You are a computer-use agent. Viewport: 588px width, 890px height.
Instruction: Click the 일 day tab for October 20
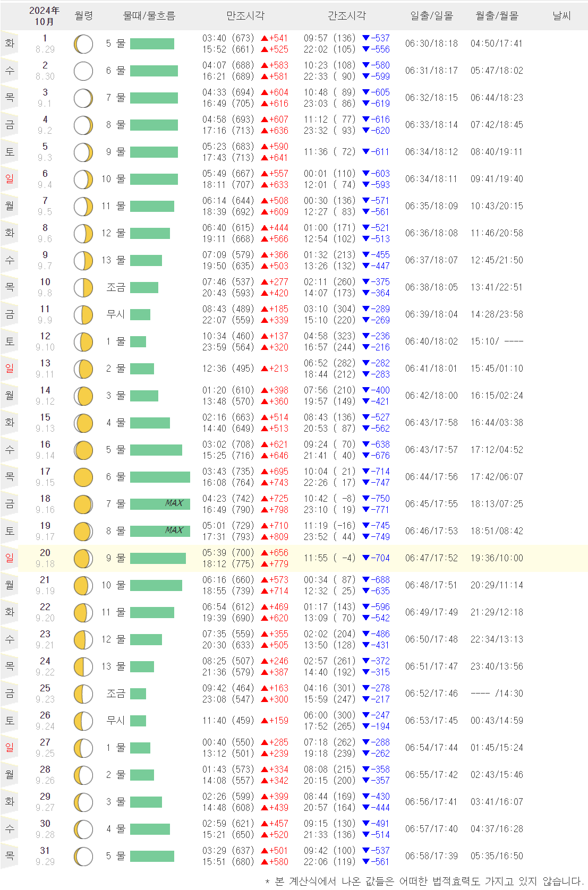[10, 558]
